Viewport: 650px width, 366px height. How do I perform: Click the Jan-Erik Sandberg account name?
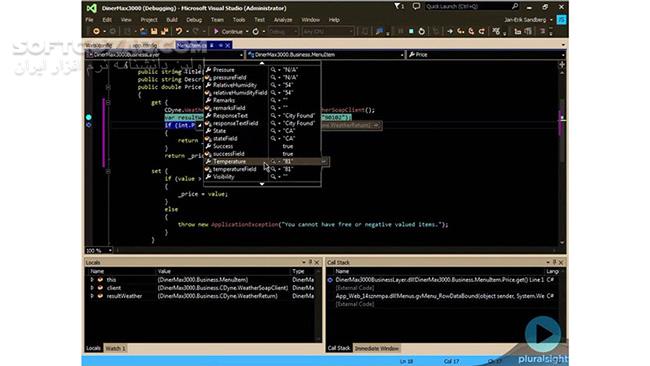pyautogui.click(x=525, y=19)
